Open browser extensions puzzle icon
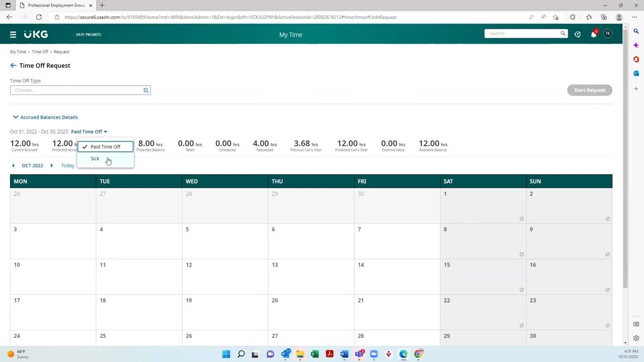The height and width of the screenshot is (362, 644). pos(573,17)
